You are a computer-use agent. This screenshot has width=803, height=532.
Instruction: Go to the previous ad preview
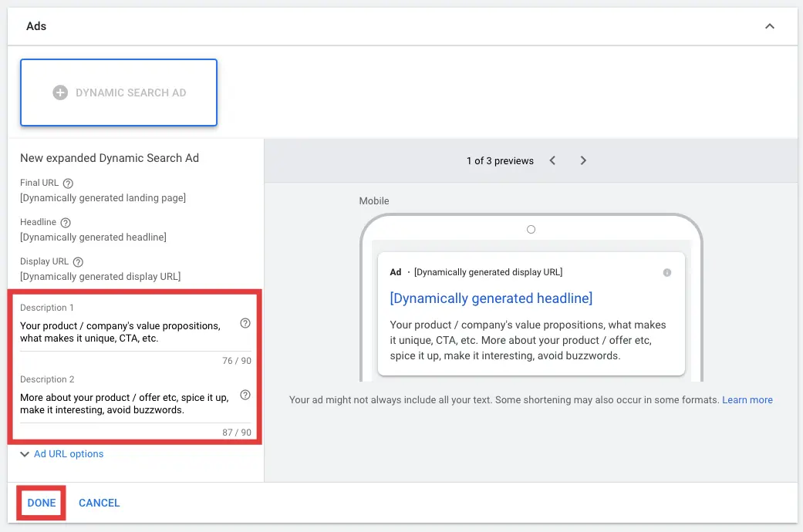[x=553, y=160]
